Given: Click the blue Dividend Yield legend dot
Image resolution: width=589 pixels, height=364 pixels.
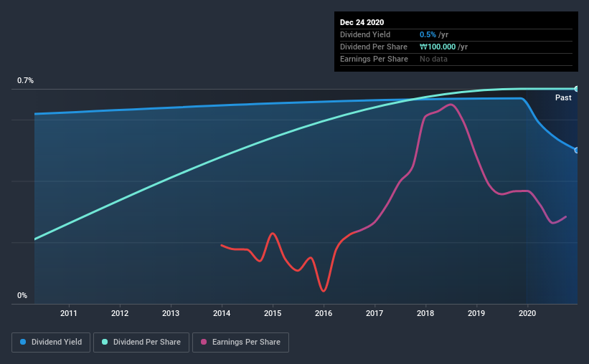Looking at the screenshot, I should point(23,342).
